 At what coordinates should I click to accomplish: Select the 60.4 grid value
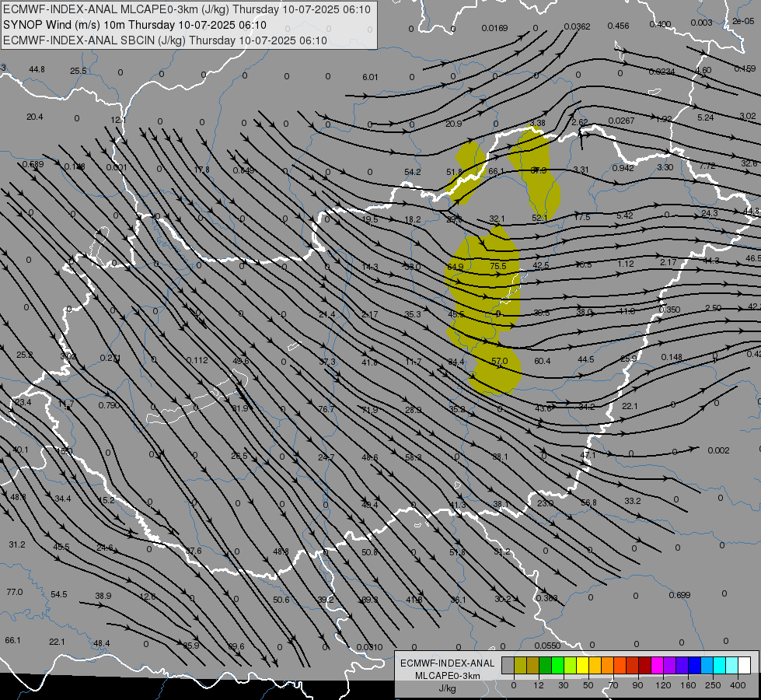tap(542, 360)
